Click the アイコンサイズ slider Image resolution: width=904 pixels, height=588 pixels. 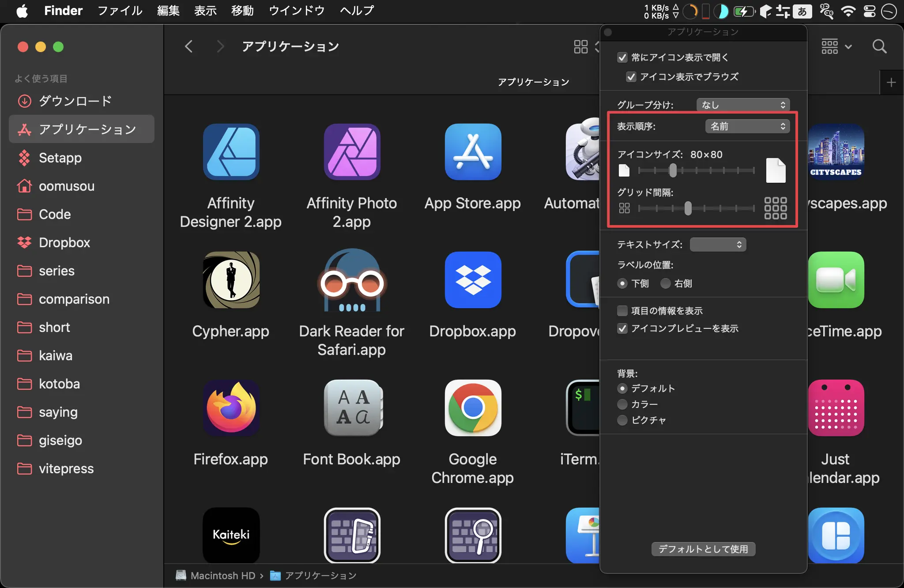click(696, 170)
